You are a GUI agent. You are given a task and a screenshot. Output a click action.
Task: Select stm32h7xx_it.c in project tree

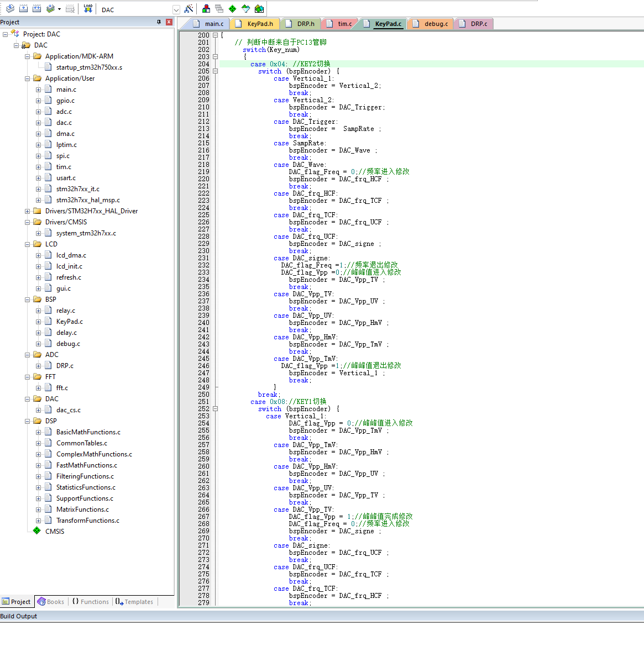[x=78, y=189]
